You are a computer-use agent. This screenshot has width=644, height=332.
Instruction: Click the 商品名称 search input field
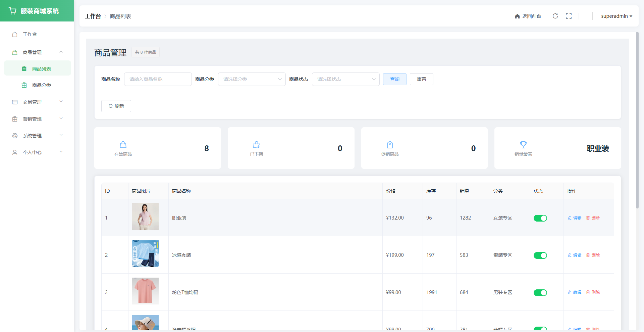[x=158, y=79]
